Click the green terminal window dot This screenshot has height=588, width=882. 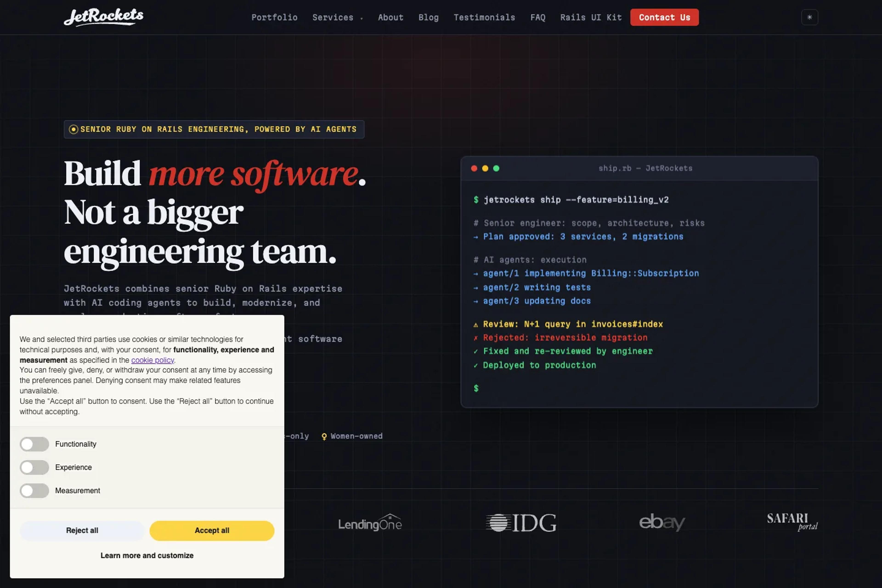pyautogui.click(x=496, y=168)
